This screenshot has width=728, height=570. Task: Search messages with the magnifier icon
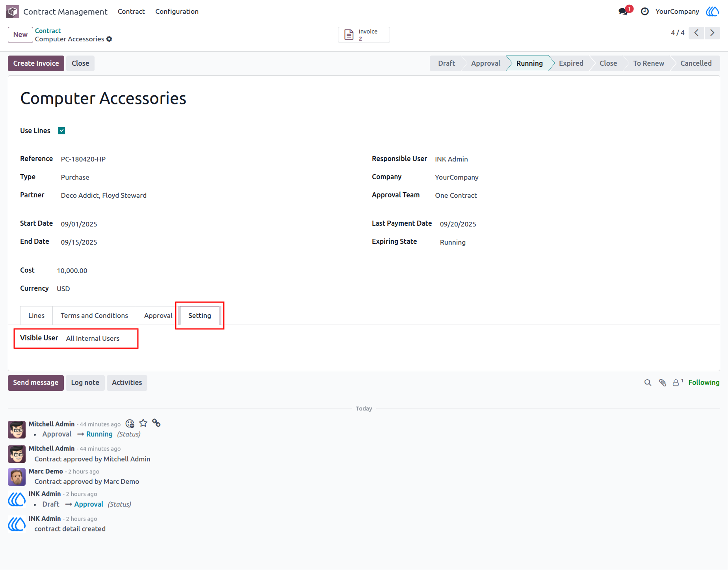648,382
